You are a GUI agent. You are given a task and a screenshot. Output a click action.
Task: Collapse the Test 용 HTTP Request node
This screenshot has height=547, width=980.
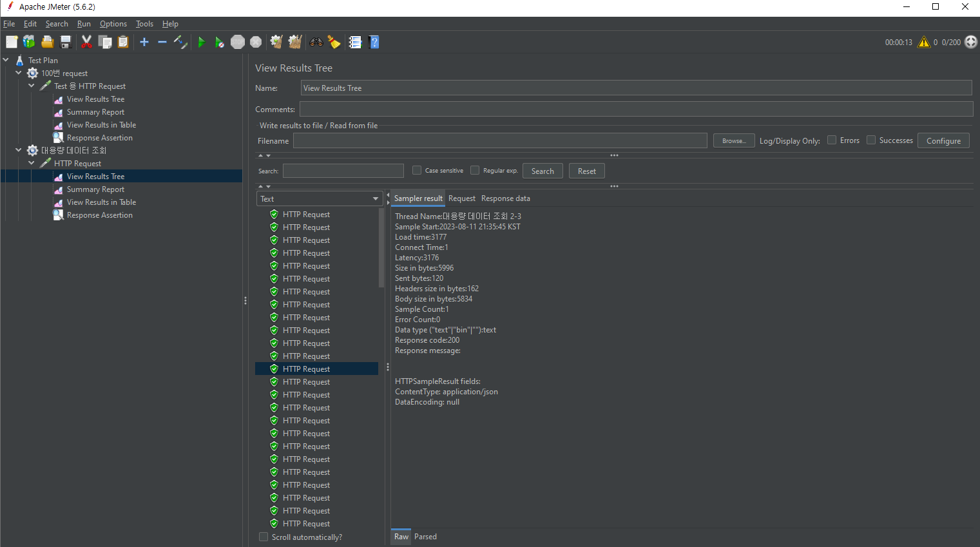pyautogui.click(x=32, y=86)
